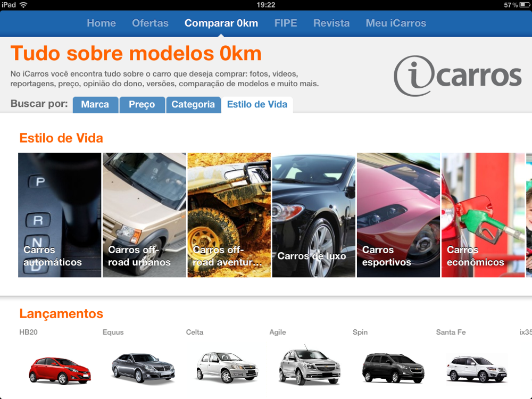
Task: Select the black Spin car image
Action: point(393,368)
